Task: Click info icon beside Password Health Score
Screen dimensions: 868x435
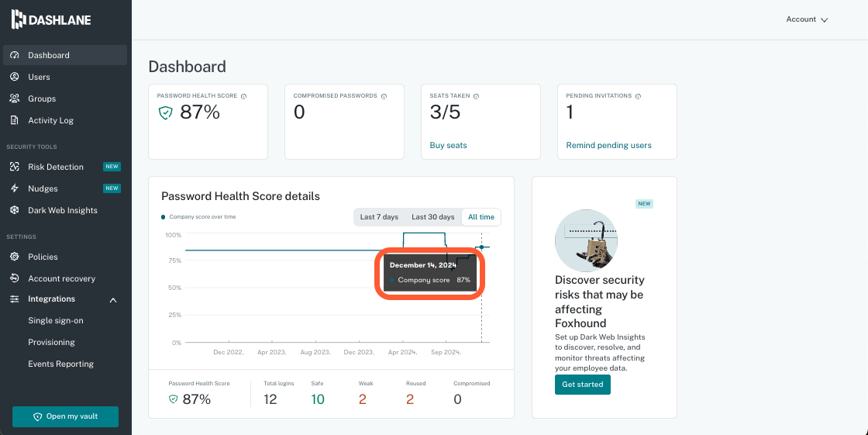Action: point(243,96)
